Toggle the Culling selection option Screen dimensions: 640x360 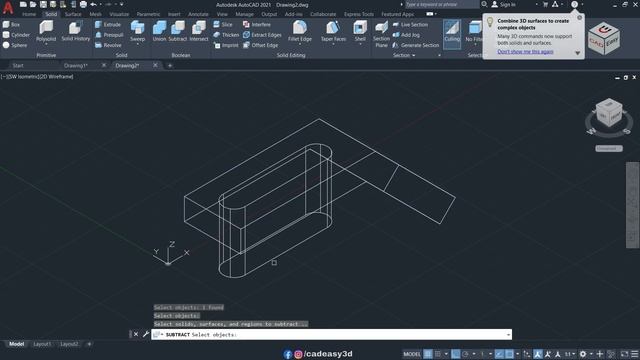452,34
